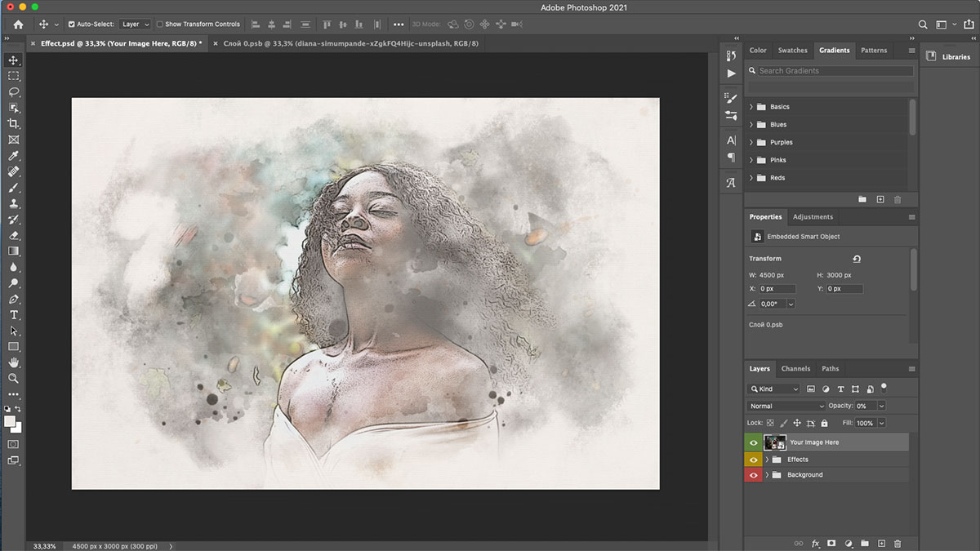The width and height of the screenshot is (980, 551).
Task: Hide the Background group
Action: click(x=754, y=475)
